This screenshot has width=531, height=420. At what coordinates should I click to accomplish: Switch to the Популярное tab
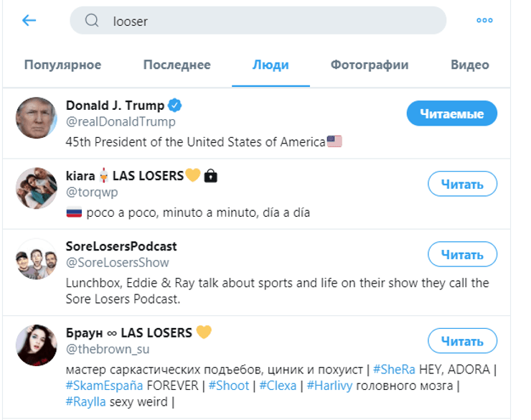click(x=62, y=65)
